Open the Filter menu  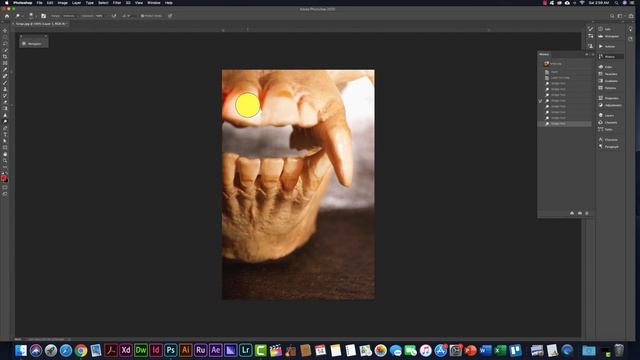[x=117, y=2]
